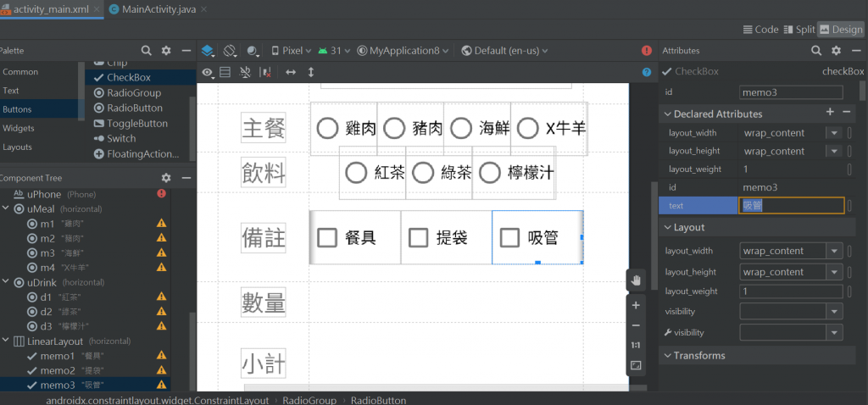This screenshot has height=405, width=868.
Task: Collapse the uMeal node in tree
Action: click(x=6, y=208)
